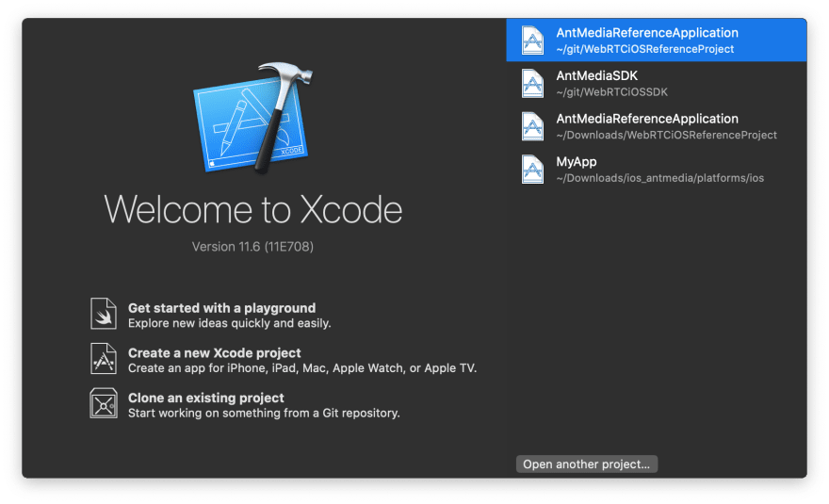Click the Xcode hammer logo icon
This screenshot has width=829, height=504.
pos(252,118)
